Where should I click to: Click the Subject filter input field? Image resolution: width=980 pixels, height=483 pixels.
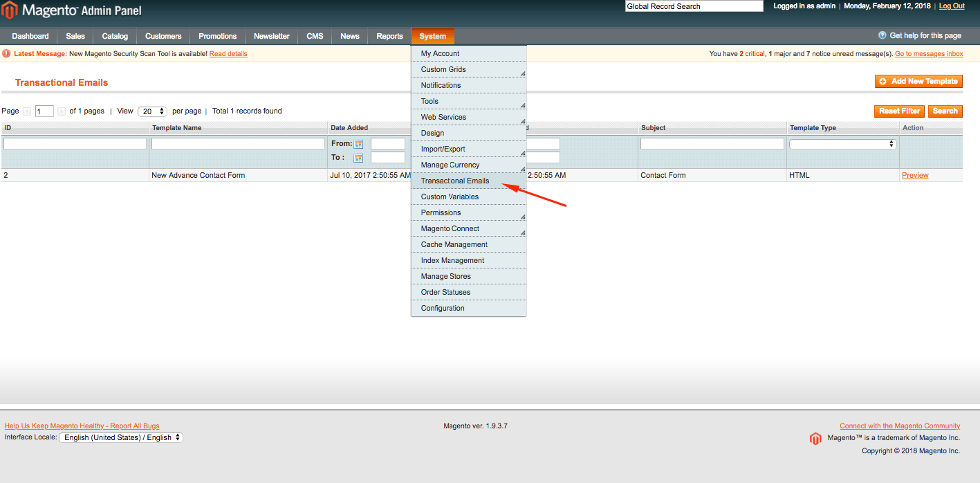coord(712,144)
